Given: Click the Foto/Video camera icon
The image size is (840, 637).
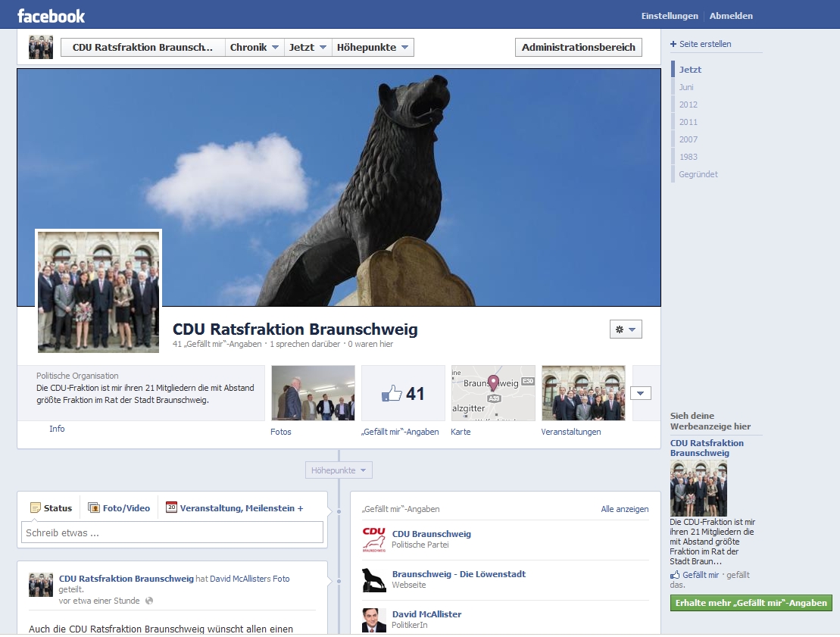Looking at the screenshot, I should [x=94, y=507].
